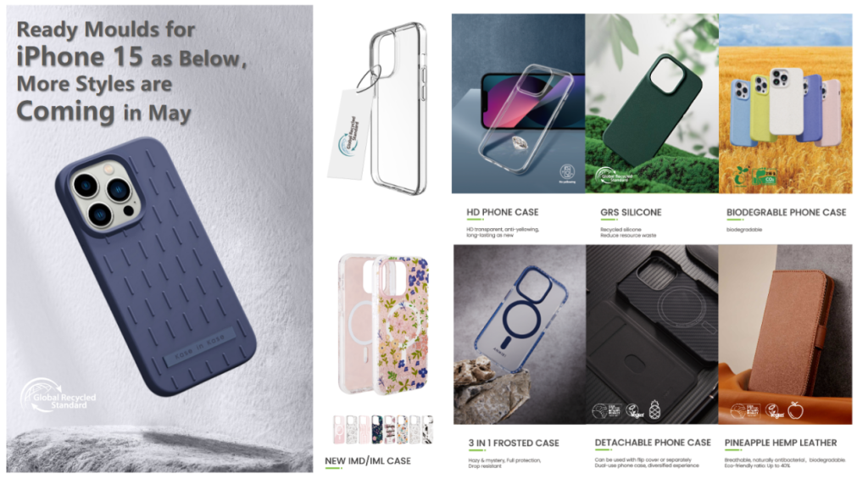The image size is (868, 485).
Task: Click the HD PHONE CASE heading
Action: tap(503, 212)
